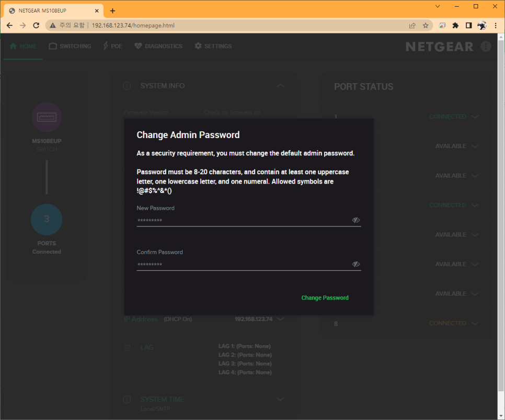Open the HOME tab
505x420 pixels.
click(23, 46)
